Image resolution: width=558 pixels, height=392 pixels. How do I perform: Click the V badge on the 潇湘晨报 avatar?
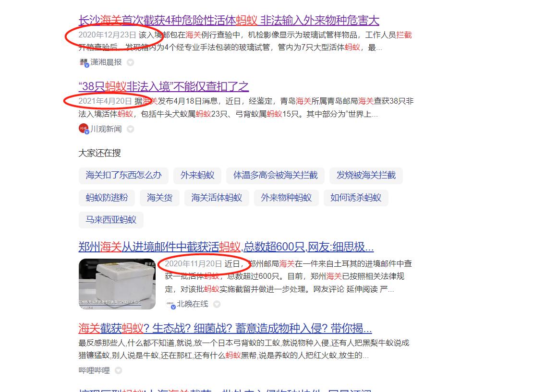click(x=86, y=66)
